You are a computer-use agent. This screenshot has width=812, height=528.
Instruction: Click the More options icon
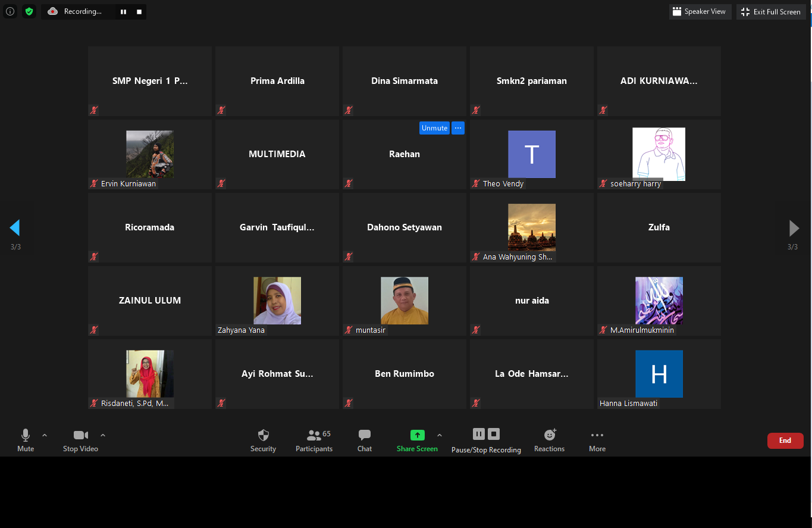597,435
